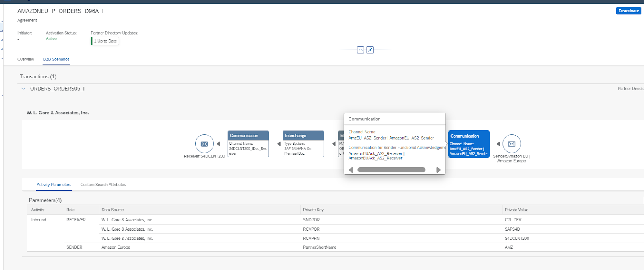
Task: Click the S4DCLNT200 private value cell
Action: 517,238
